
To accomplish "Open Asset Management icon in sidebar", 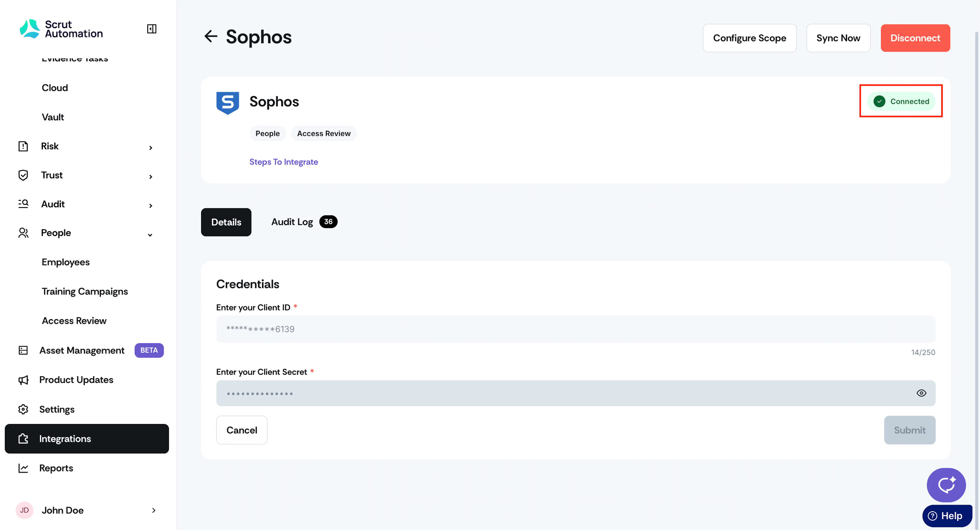I will (23, 350).
